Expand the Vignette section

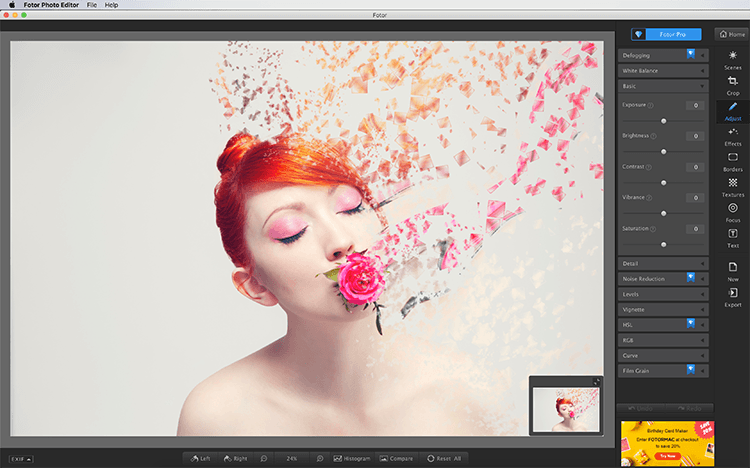663,310
